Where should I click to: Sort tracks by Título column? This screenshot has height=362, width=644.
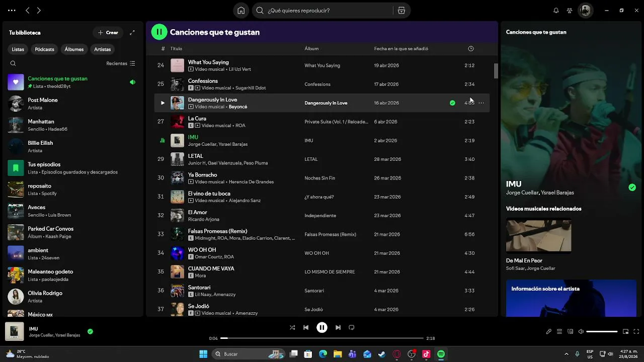(x=176, y=49)
